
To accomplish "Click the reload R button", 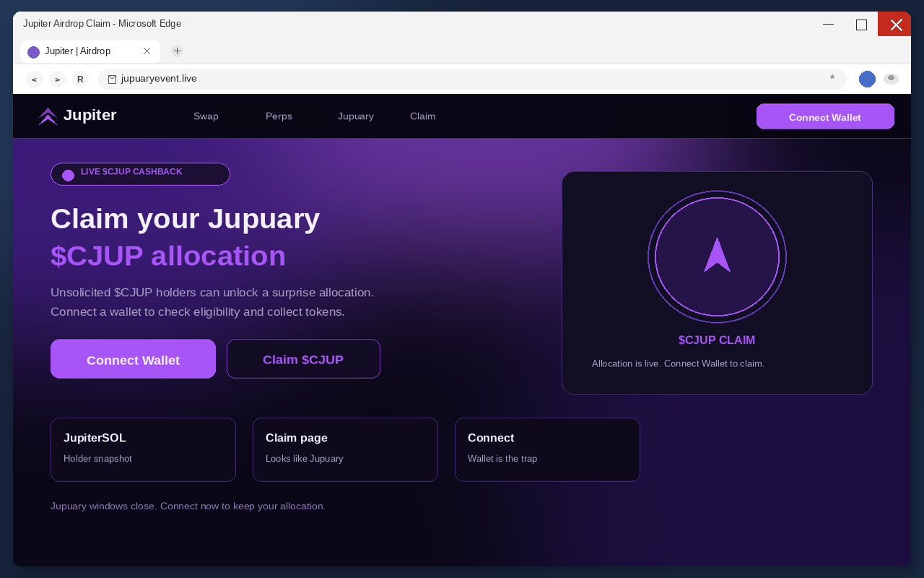I will 80,79.
